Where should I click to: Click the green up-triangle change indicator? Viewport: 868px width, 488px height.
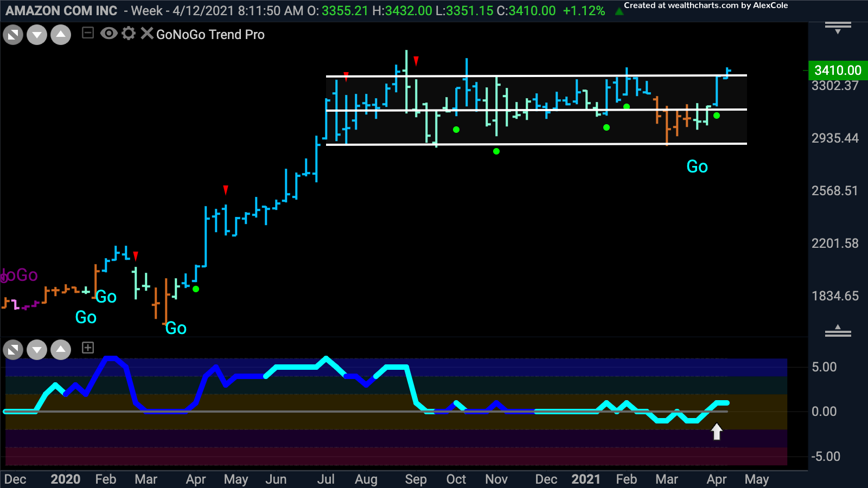(618, 11)
